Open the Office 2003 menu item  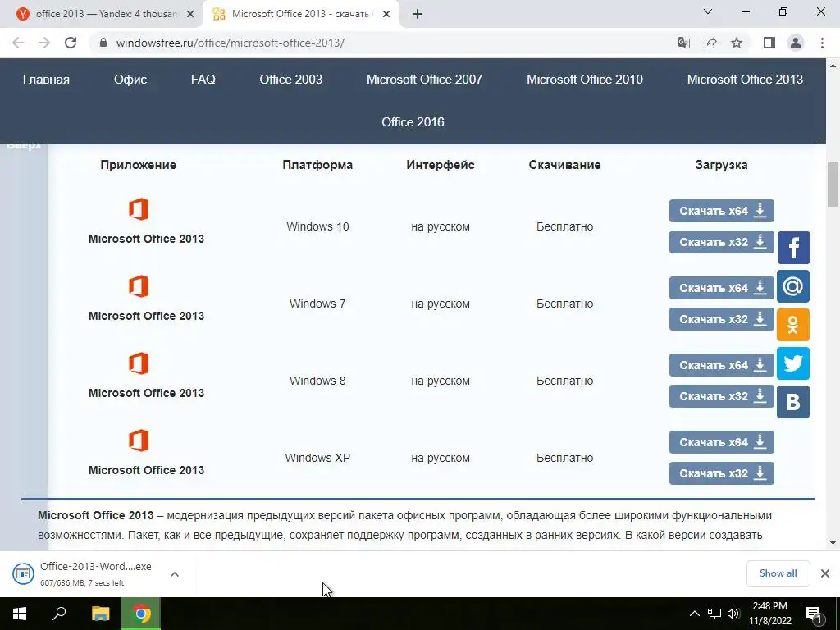(x=291, y=80)
